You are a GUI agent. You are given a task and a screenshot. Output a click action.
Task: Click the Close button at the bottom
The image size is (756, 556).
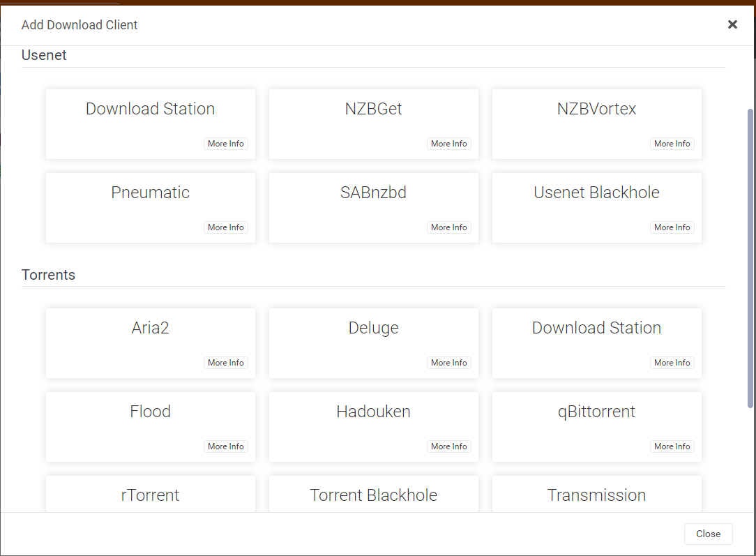coord(709,534)
